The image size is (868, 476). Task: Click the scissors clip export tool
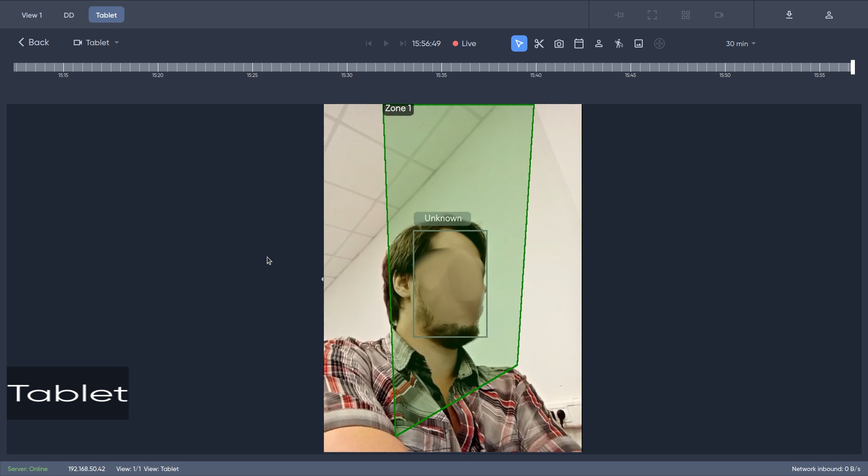[x=539, y=43]
